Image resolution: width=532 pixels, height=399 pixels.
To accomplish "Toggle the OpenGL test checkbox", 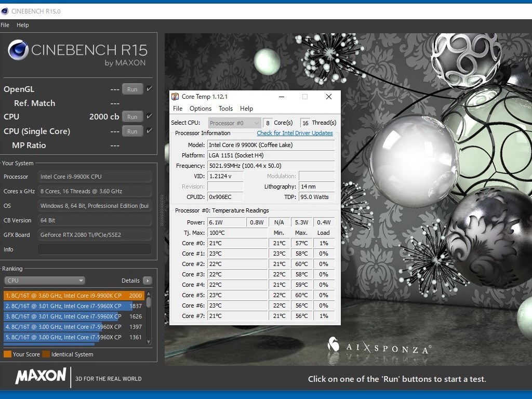I will [x=149, y=89].
